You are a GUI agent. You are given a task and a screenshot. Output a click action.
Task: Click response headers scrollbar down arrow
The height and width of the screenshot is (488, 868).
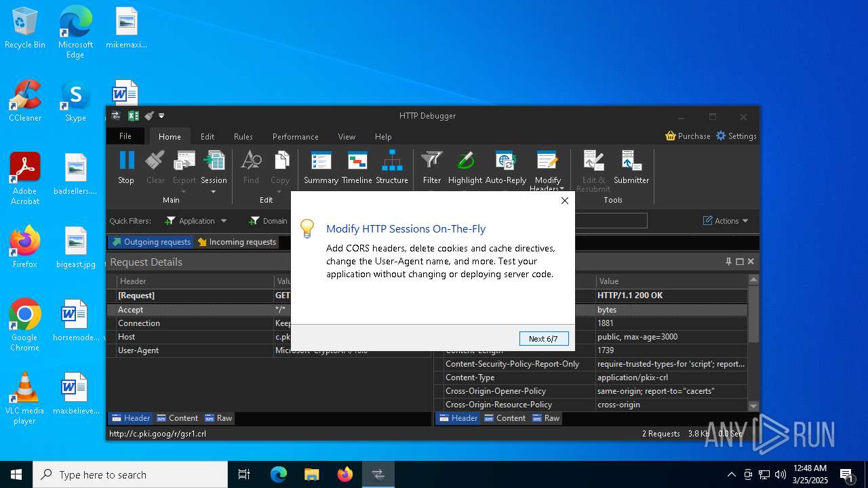coord(753,406)
